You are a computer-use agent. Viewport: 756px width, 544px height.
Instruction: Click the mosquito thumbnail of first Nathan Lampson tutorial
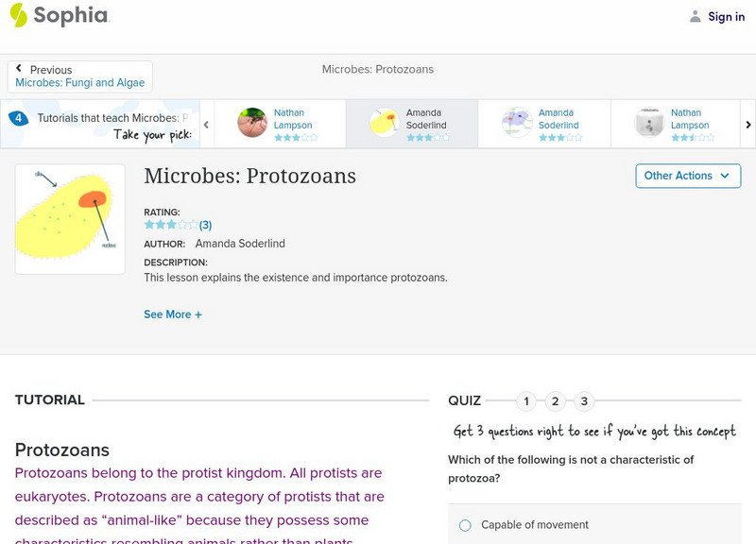pyautogui.click(x=252, y=123)
